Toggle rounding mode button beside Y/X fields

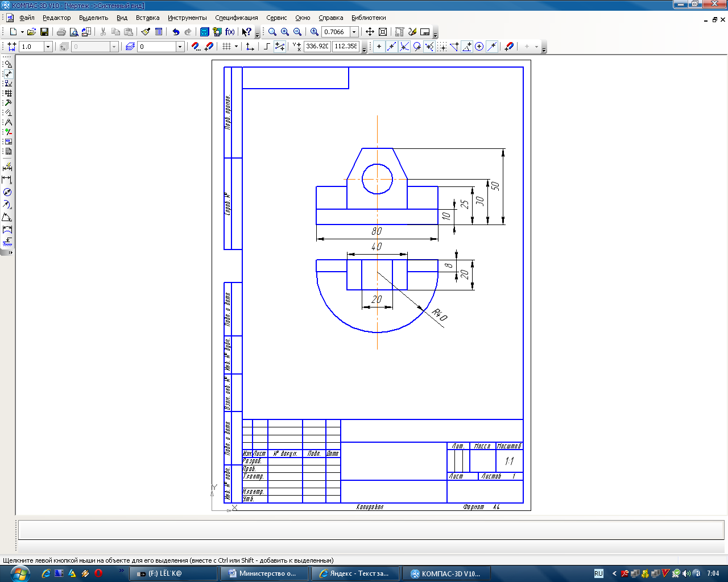(280, 47)
